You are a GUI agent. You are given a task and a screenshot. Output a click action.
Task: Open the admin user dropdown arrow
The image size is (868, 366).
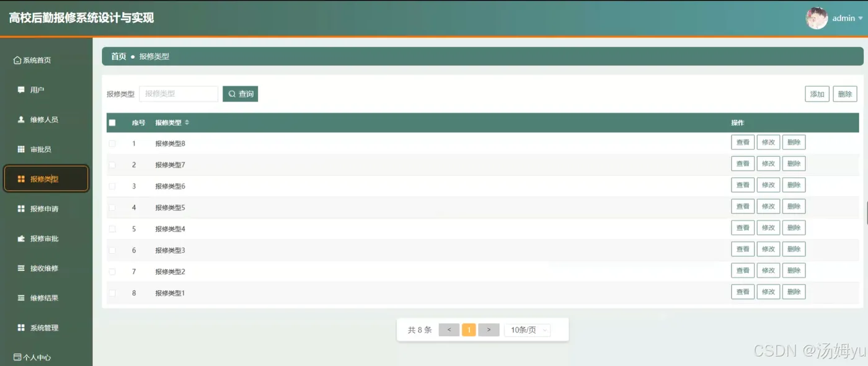coord(861,19)
